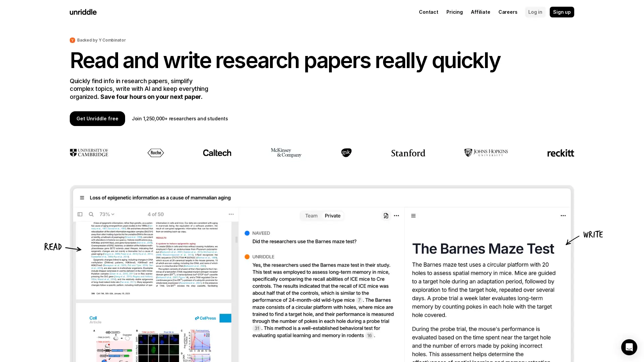The height and width of the screenshot is (362, 644).
Task: Open Pricing menu item
Action: (454, 12)
